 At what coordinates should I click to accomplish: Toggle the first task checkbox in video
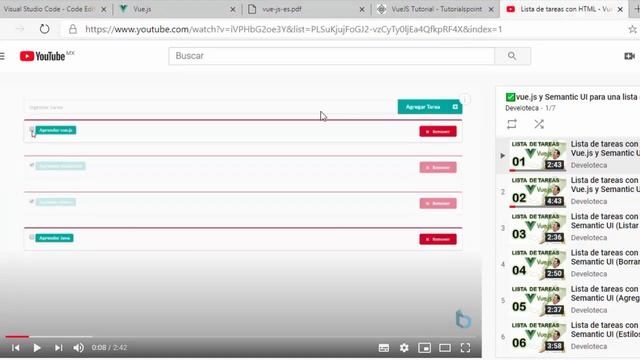pos(31,130)
